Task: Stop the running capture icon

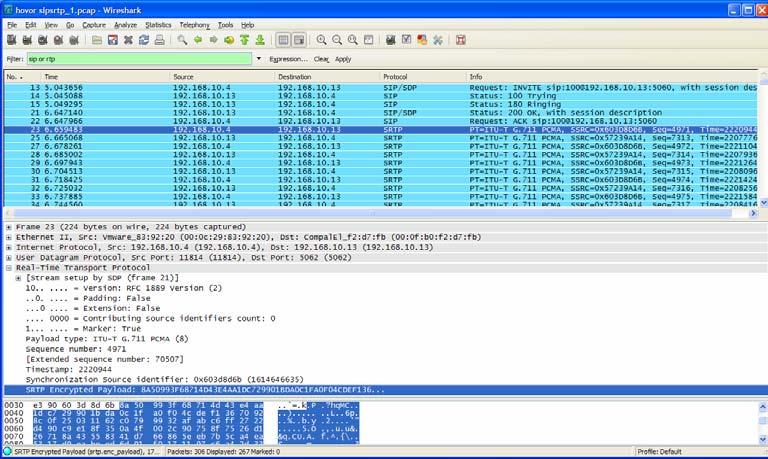Action: (59, 40)
